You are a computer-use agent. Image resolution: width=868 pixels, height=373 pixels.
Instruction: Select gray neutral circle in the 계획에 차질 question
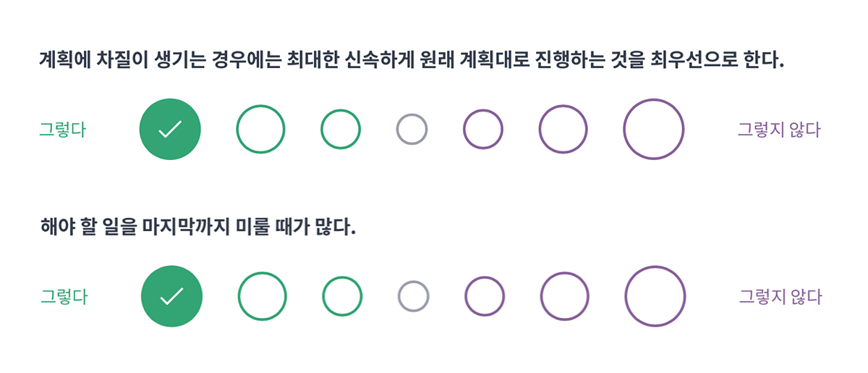[x=412, y=129]
